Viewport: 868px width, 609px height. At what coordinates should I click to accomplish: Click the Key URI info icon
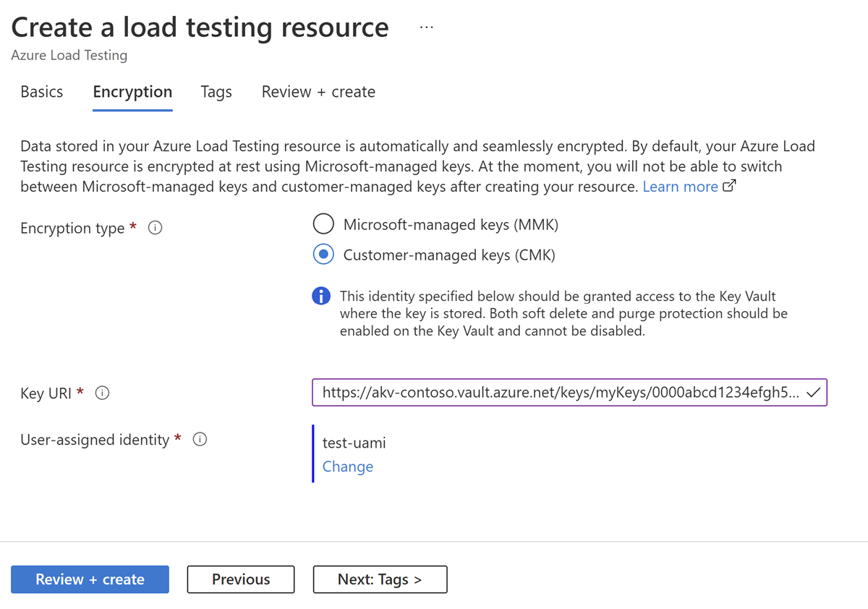point(102,393)
